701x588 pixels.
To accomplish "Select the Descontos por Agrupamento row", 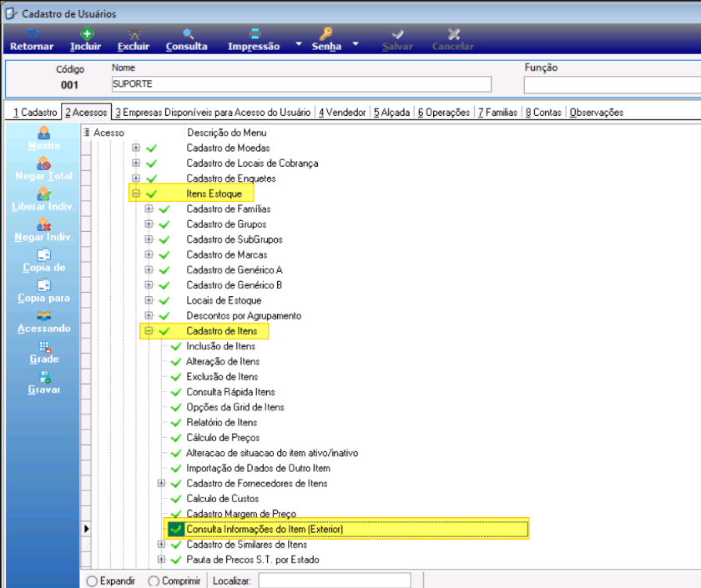I will [x=244, y=315].
